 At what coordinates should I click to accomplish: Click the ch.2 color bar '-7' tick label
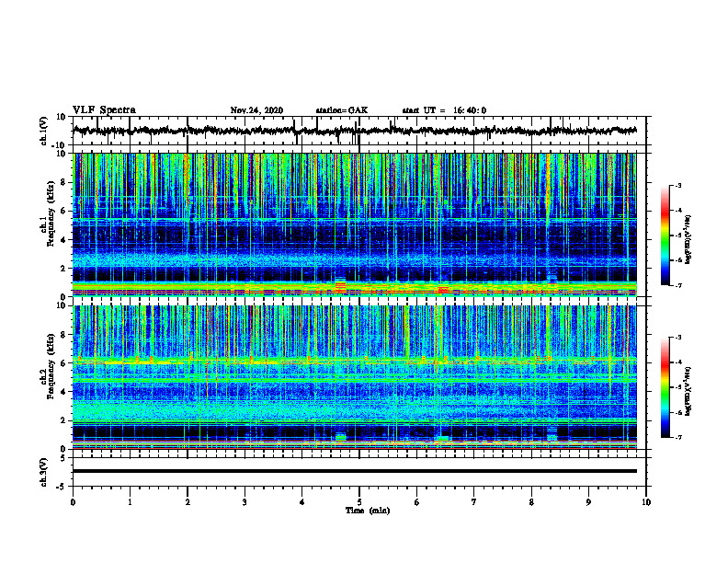(677, 438)
